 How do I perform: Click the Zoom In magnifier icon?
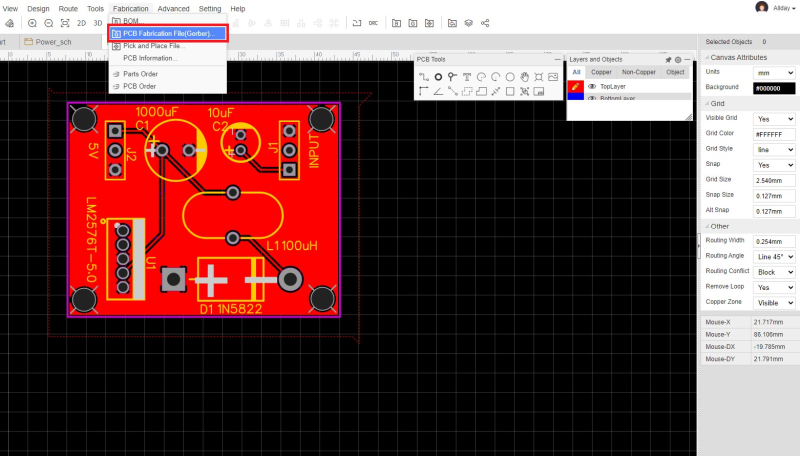32,23
